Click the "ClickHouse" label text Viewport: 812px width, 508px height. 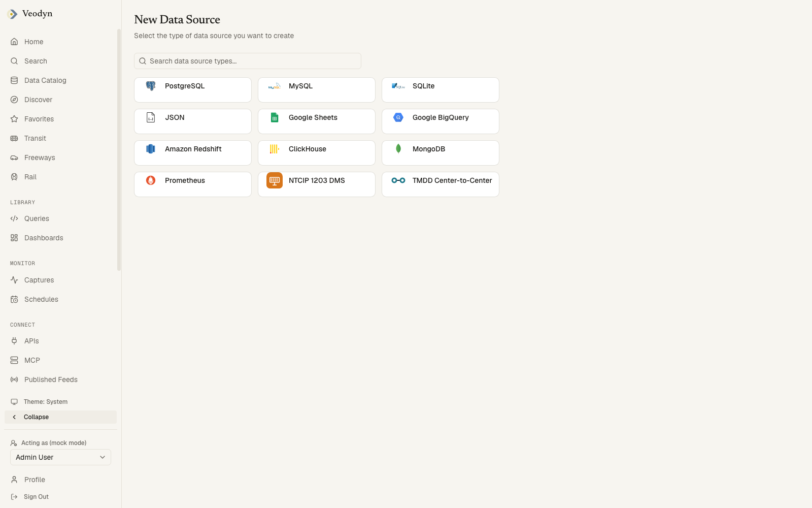(x=308, y=149)
